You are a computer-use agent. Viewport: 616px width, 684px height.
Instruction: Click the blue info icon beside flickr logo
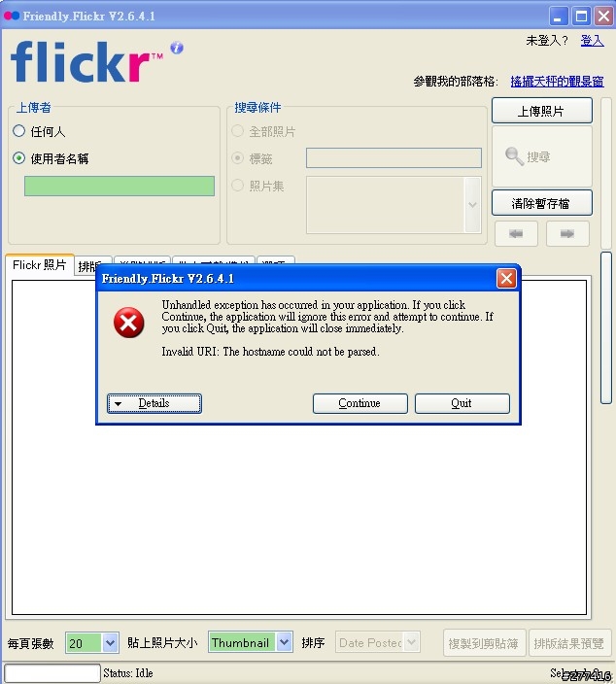coord(177,48)
